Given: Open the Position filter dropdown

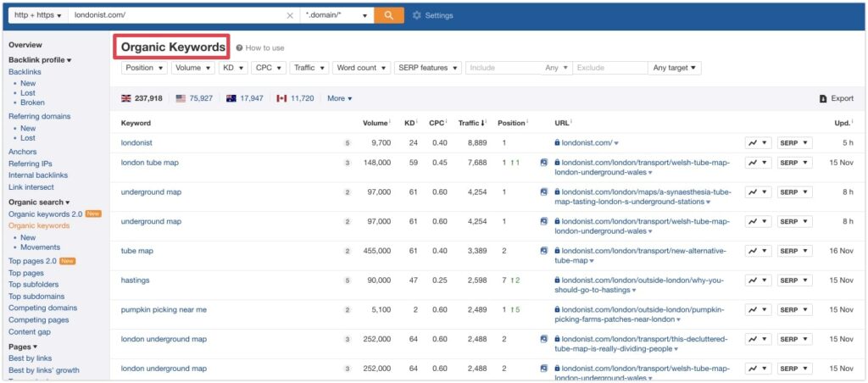Looking at the screenshot, I should tap(144, 68).
